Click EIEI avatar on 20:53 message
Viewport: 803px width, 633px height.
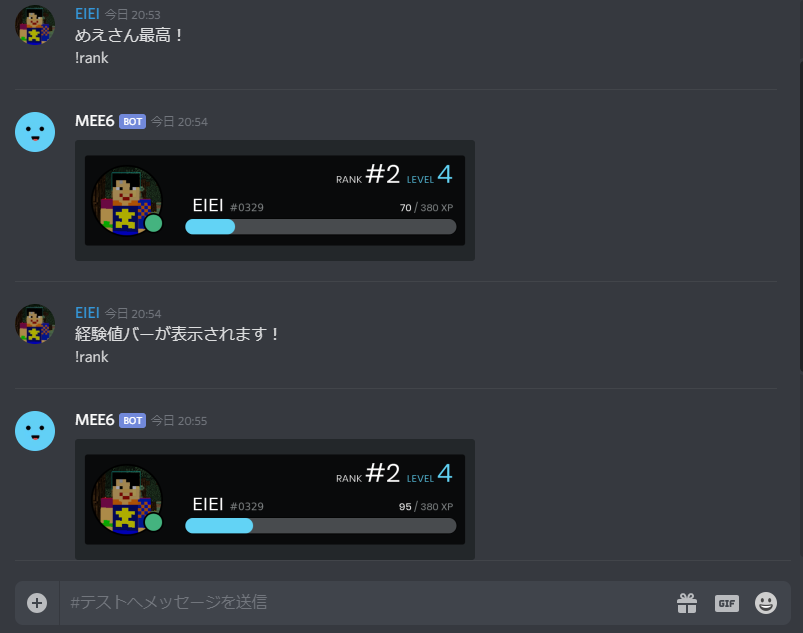tap(35, 25)
